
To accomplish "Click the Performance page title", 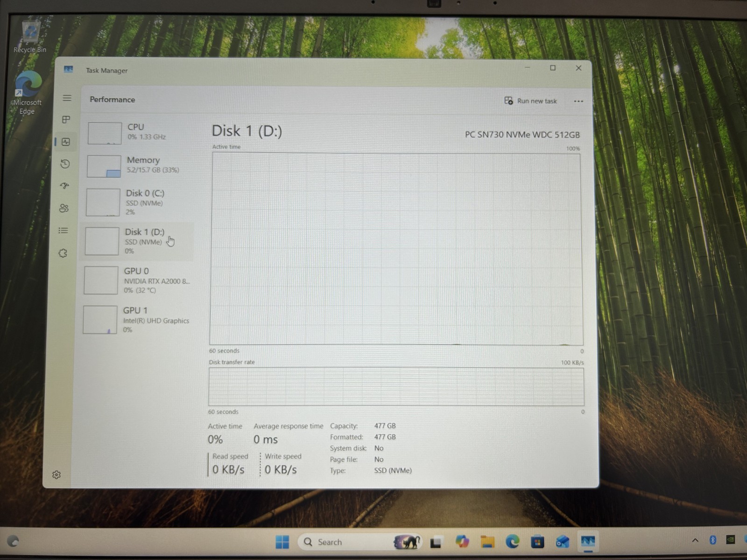I will 113,99.
